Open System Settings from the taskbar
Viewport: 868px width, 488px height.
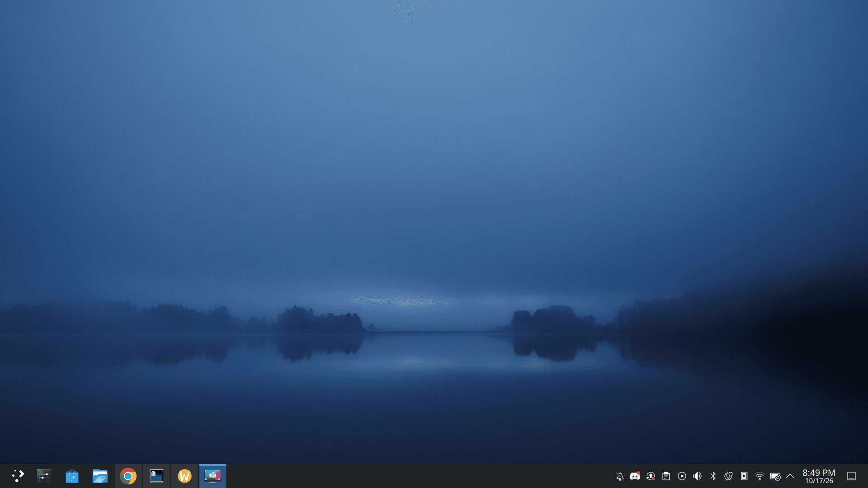44,476
